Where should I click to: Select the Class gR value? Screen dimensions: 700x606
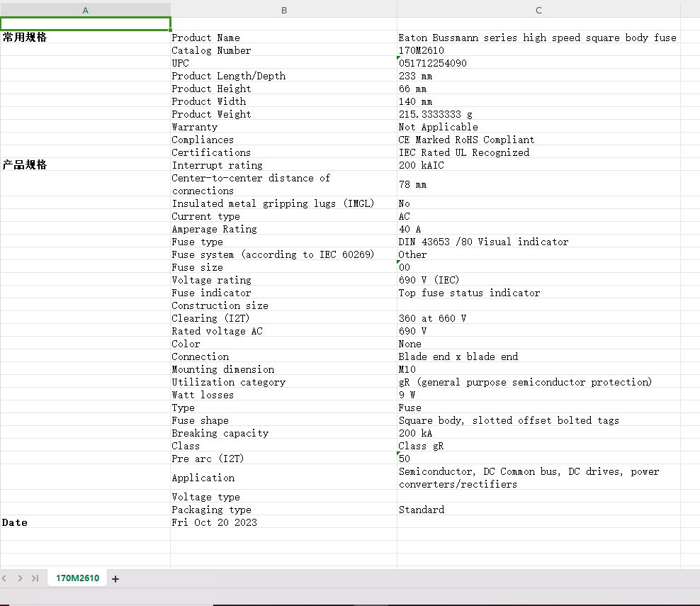coord(538,446)
